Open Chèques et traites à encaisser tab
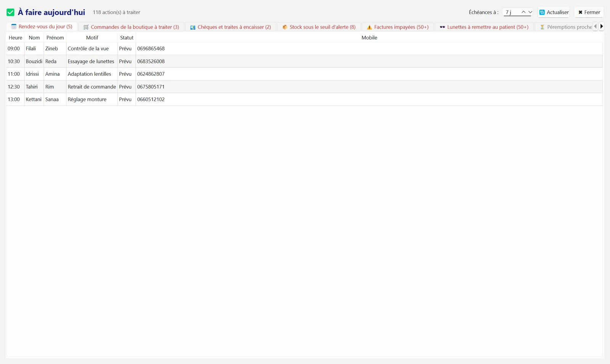Image resolution: width=610 pixels, height=364 pixels. [231, 27]
